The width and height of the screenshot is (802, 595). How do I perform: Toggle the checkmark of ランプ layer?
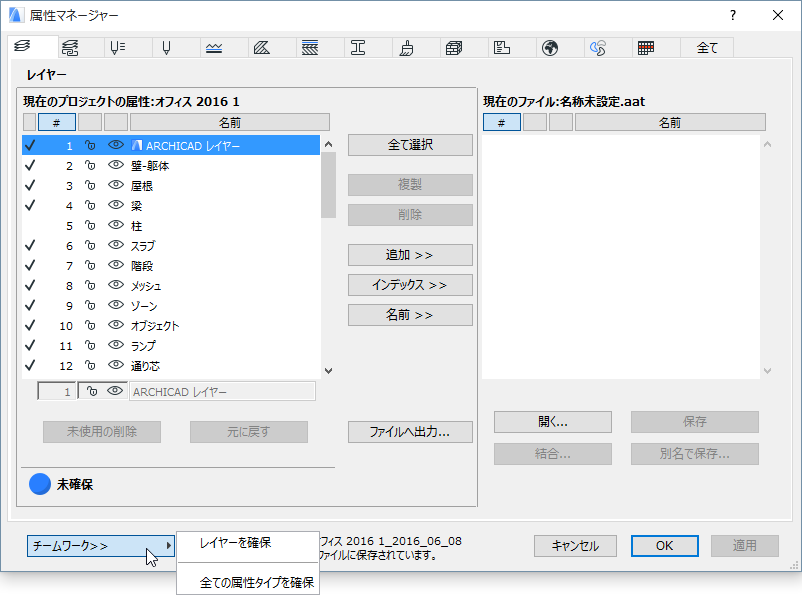click(x=30, y=345)
